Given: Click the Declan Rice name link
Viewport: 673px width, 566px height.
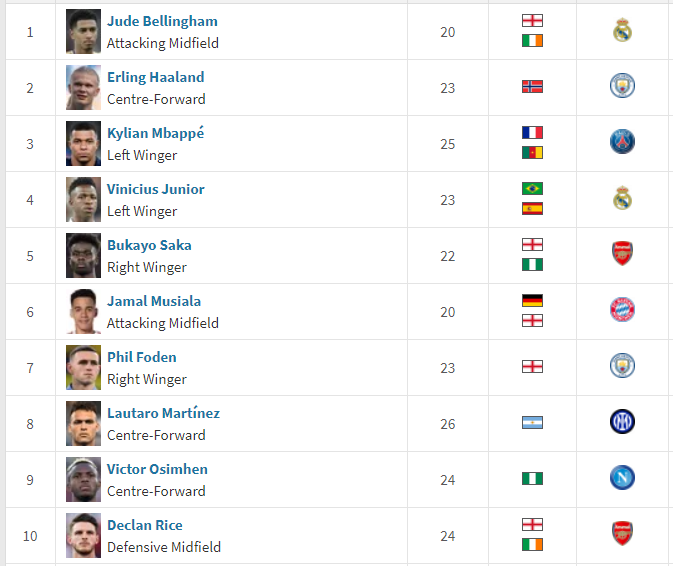Looking at the screenshot, I should tap(145, 525).
